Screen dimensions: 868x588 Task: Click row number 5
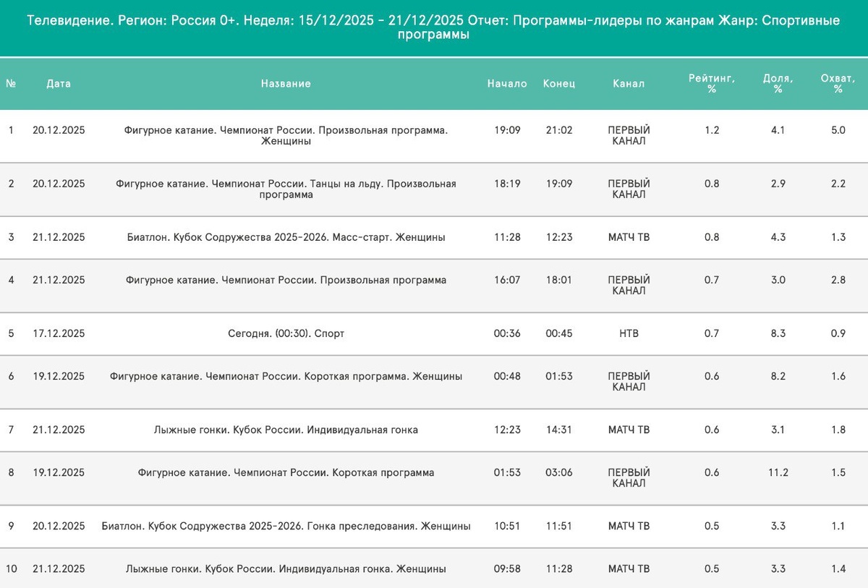pyautogui.click(x=11, y=333)
